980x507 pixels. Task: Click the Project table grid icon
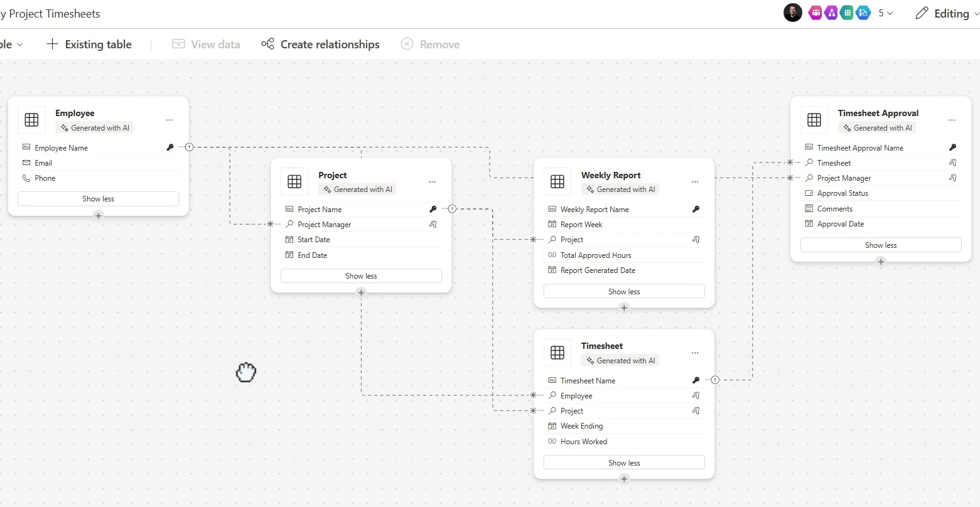tap(294, 182)
